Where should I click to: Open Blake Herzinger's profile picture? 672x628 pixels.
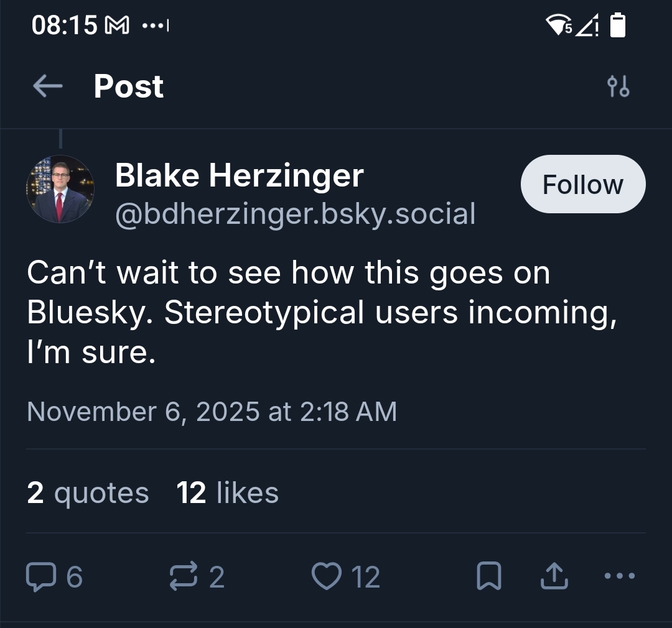(60, 190)
